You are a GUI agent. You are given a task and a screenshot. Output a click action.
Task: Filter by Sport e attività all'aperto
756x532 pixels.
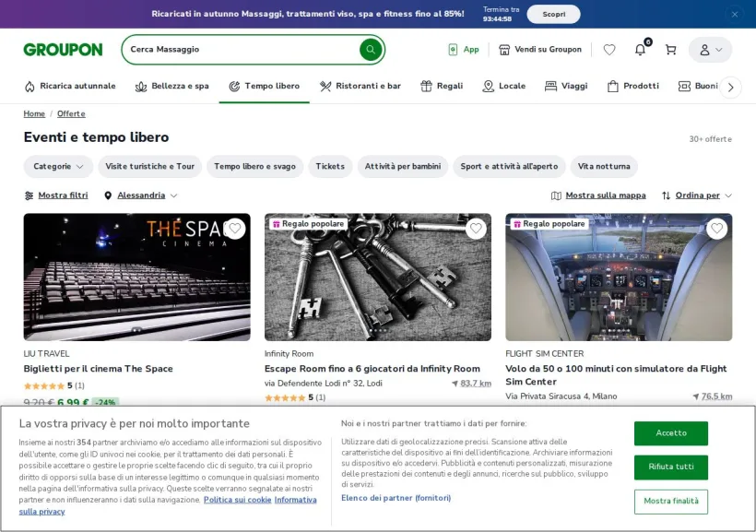click(509, 166)
